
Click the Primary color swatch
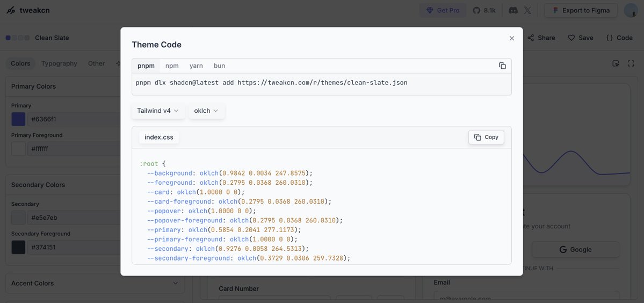18,119
